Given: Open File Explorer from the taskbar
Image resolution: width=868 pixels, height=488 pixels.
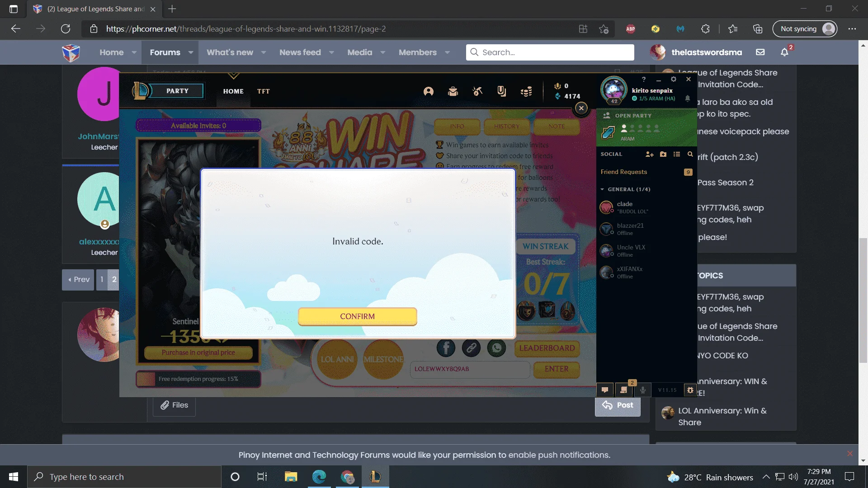Looking at the screenshot, I should 291,477.
